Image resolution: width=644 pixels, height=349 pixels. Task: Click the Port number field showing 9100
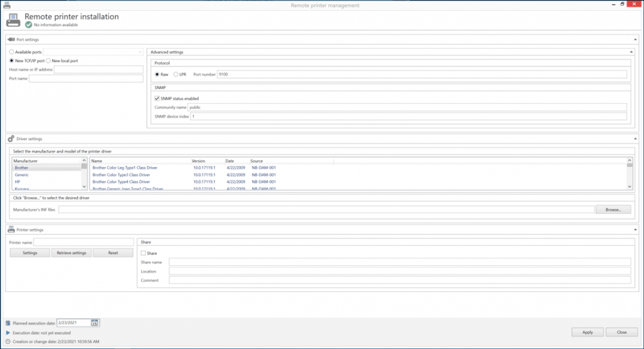pos(422,74)
